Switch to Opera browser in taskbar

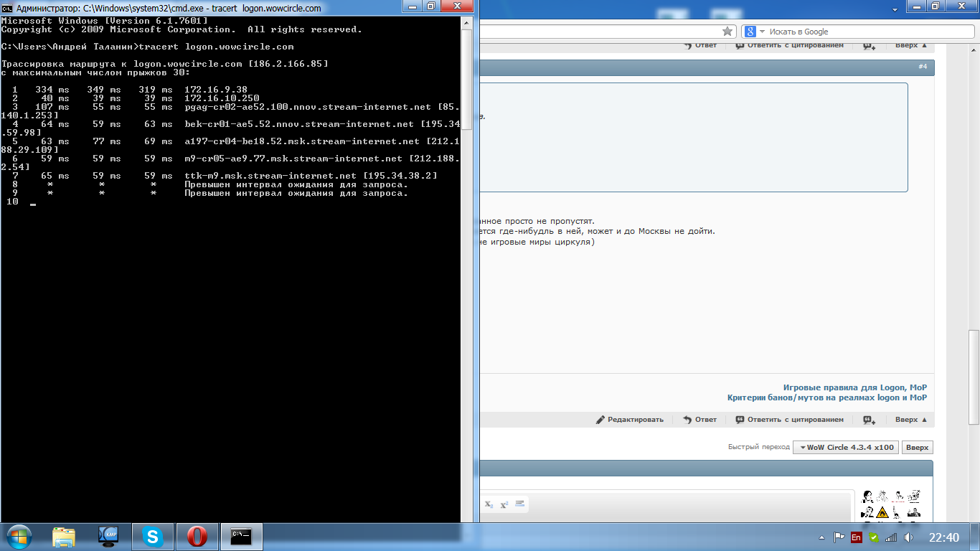[197, 536]
